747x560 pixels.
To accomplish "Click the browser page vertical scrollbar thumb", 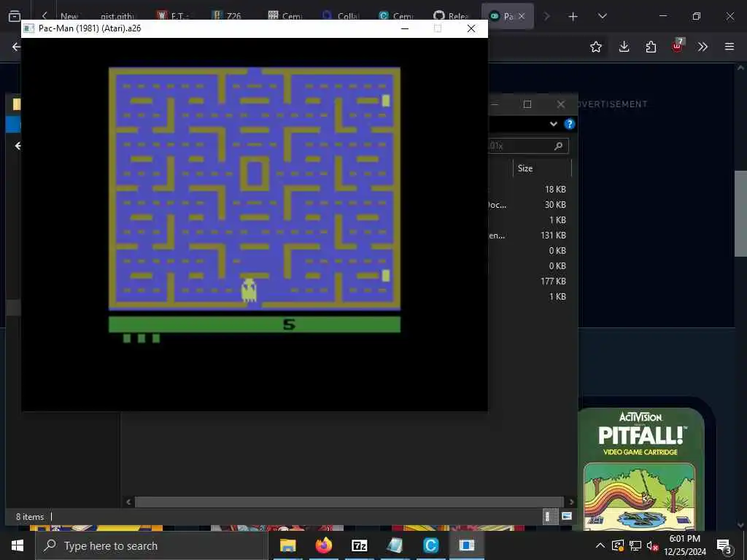I will coord(740,214).
